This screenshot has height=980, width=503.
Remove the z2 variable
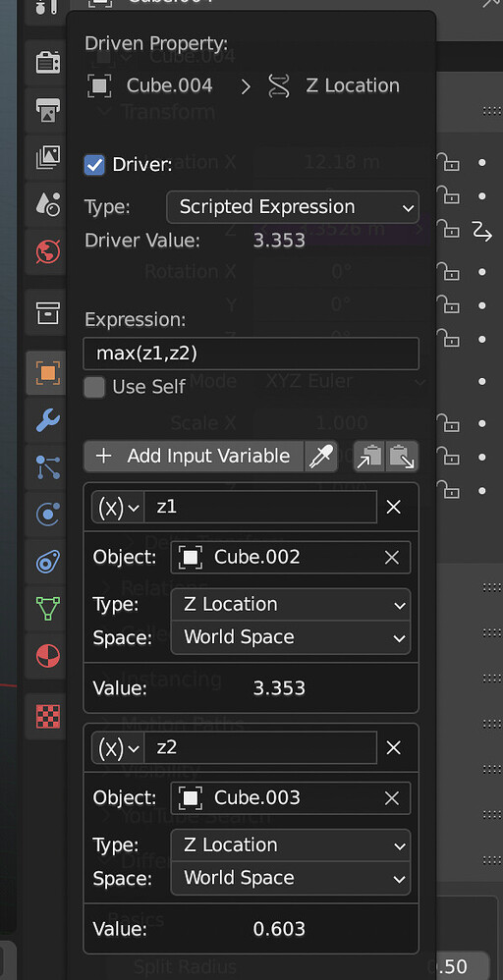coord(394,748)
